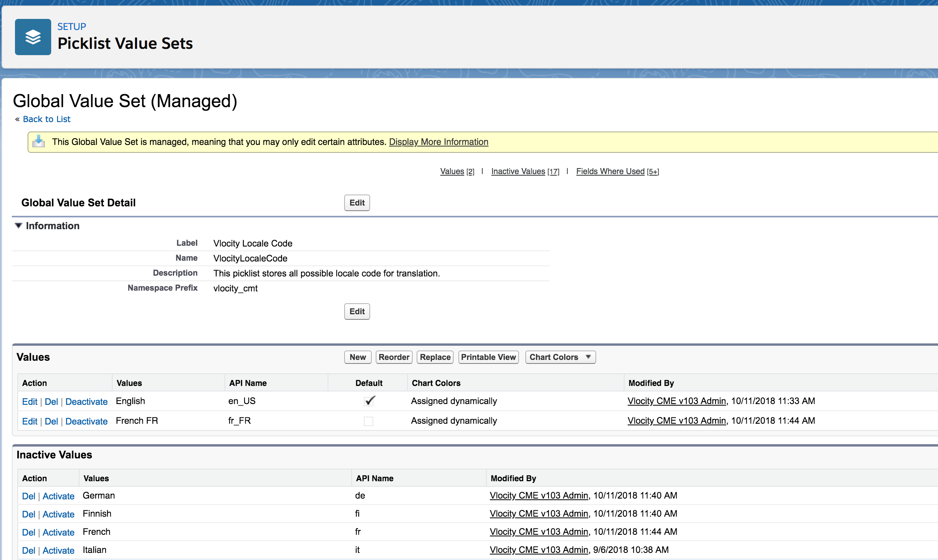Screen dimensions: 938x560
Task: Jump to Values [2] section link
Action: pos(457,171)
